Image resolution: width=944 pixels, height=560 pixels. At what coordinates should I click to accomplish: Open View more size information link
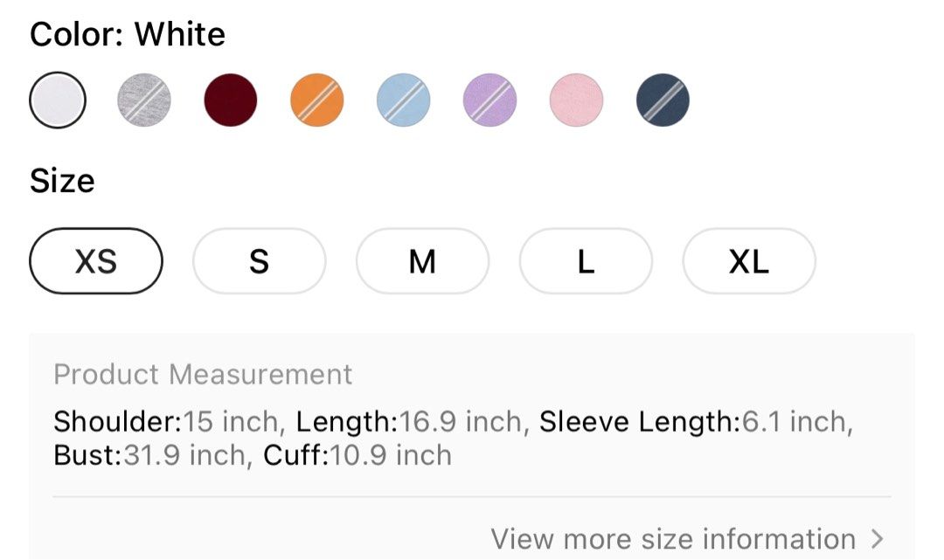click(673, 539)
